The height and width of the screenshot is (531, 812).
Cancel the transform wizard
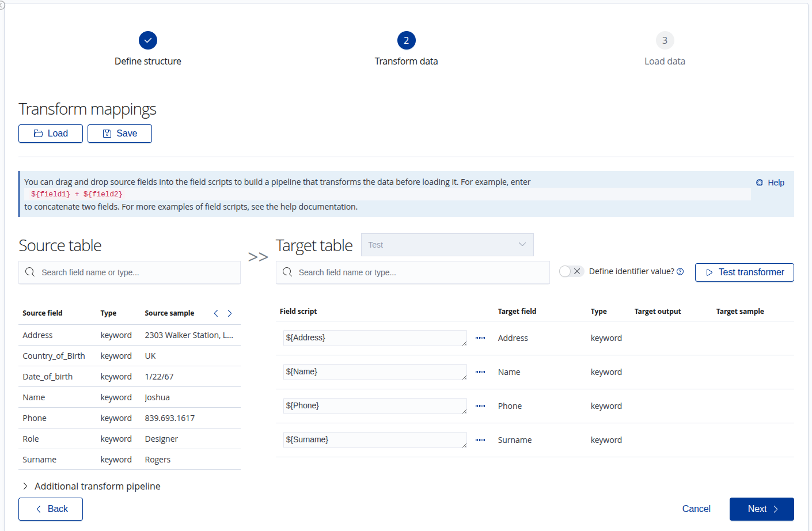[696, 509]
